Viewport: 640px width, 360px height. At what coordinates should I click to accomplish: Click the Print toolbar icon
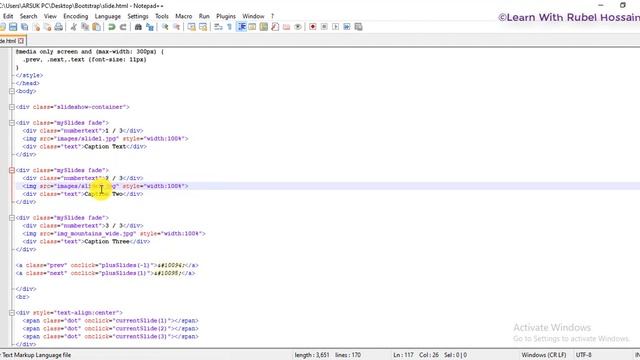59,27
